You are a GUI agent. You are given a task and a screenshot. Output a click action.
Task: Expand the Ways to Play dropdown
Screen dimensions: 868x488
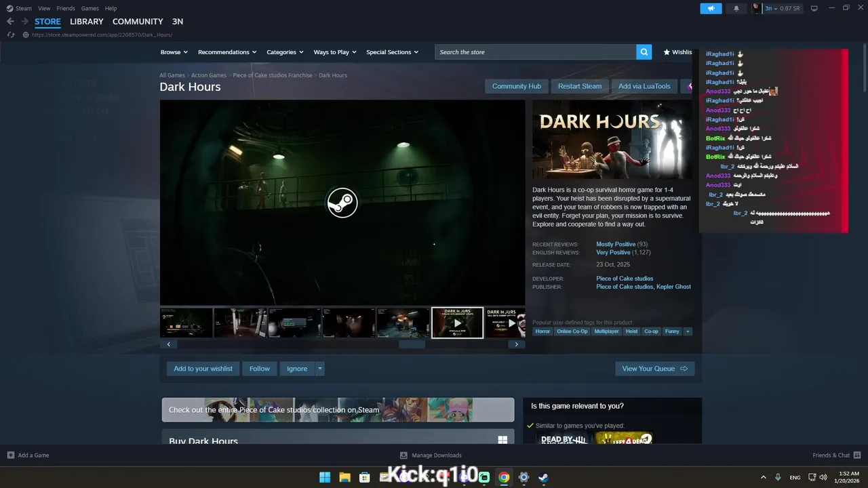(335, 52)
